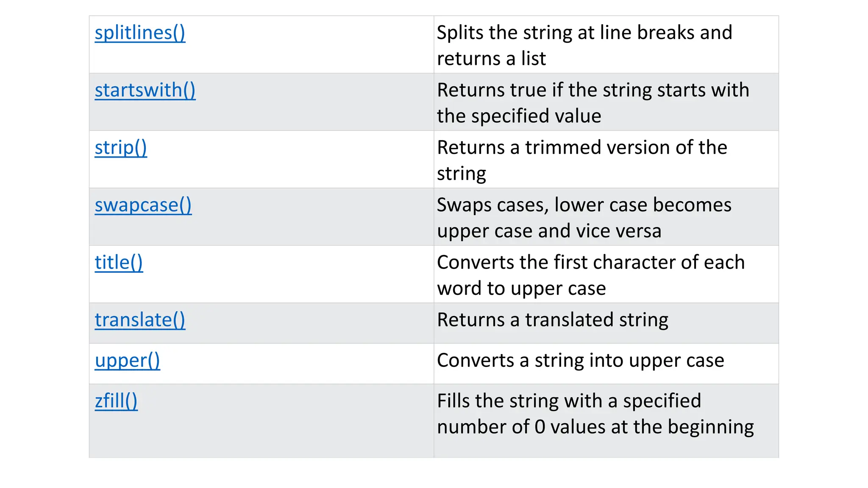Follow the strip() hyperlink
This screenshot has width=868, height=488.
pos(121,148)
